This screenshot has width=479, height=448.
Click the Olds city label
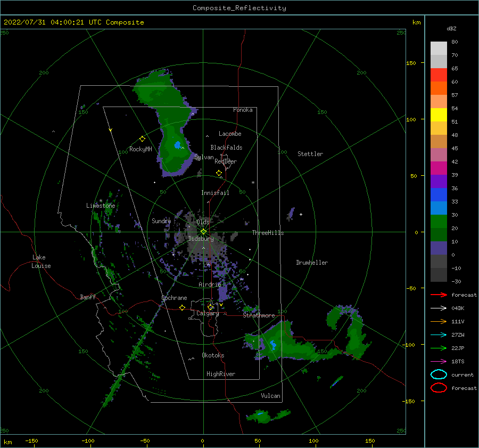(203, 222)
